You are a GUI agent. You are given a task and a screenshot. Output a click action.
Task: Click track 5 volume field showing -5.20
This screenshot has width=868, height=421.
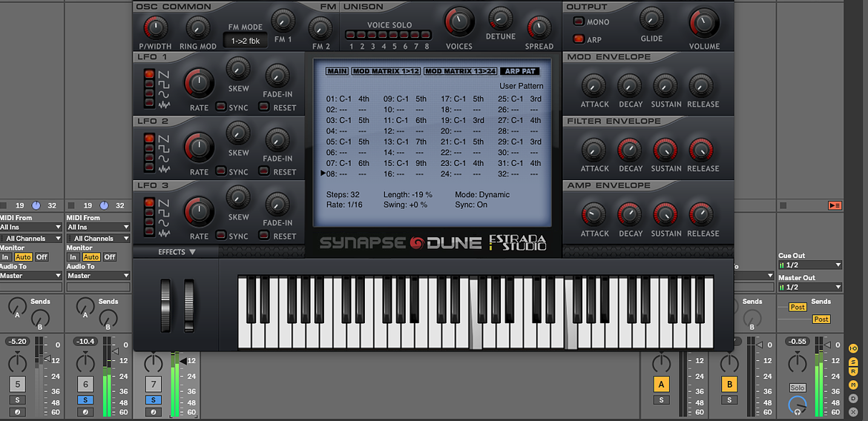click(17, 342)
